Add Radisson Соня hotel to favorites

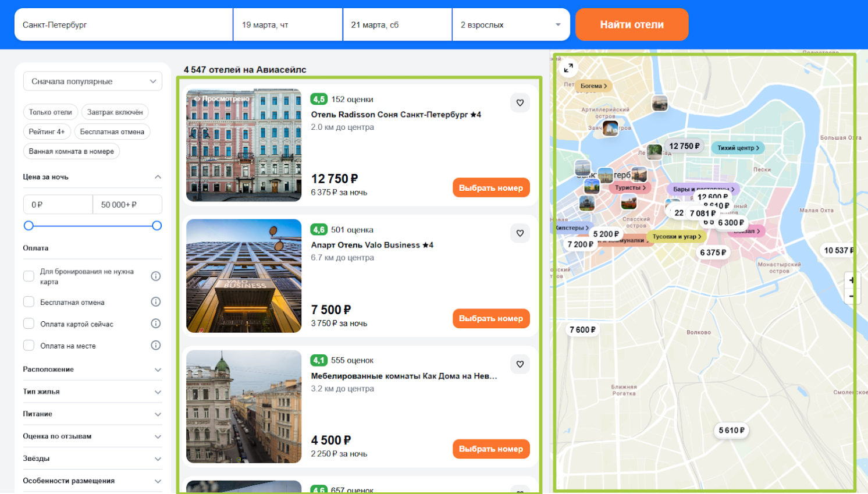point(520,103)
